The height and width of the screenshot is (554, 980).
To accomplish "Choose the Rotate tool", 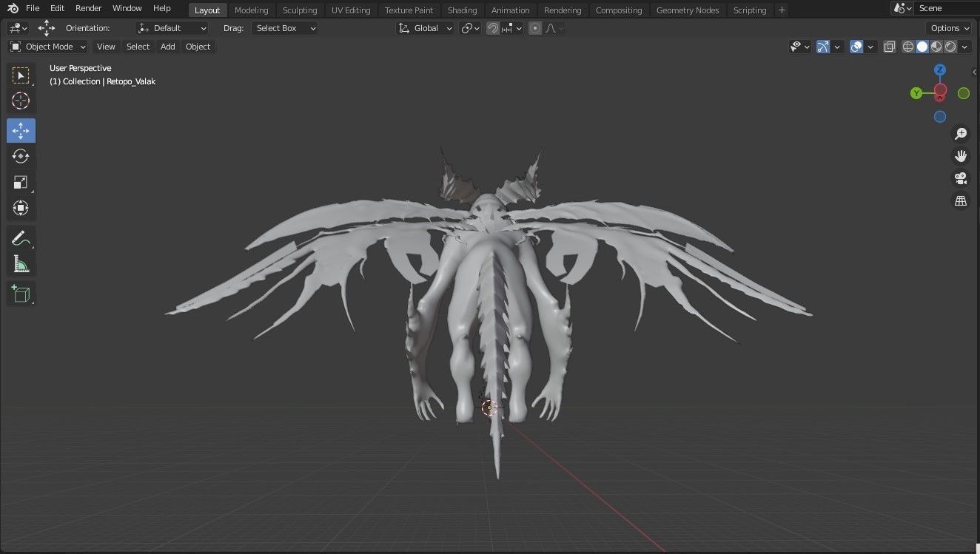I will click(21, 156).
